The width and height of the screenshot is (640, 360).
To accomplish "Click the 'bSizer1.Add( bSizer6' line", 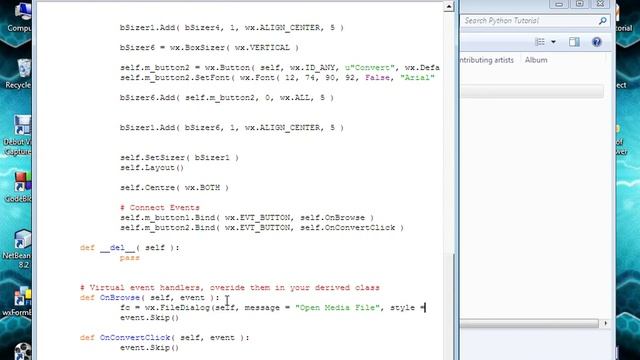I will [x=231, y=127].
